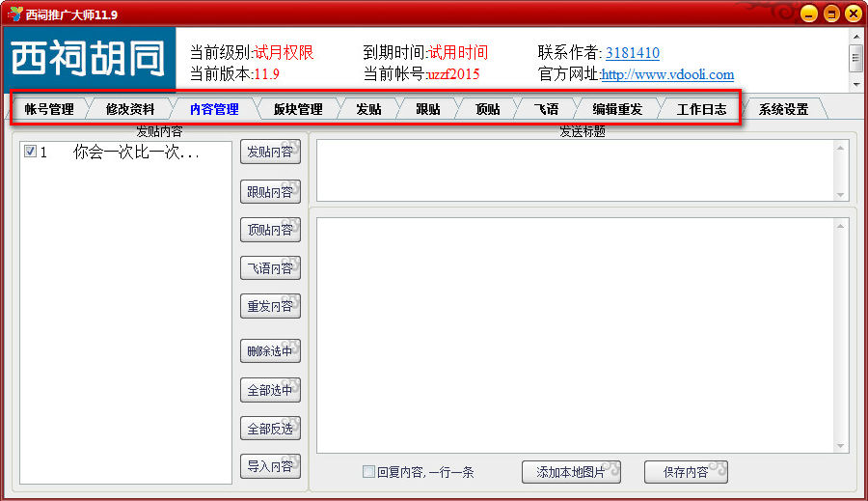The image size is (868, 501).
Task: Click the title field scroll up arrow
Action: click(840, 148)
